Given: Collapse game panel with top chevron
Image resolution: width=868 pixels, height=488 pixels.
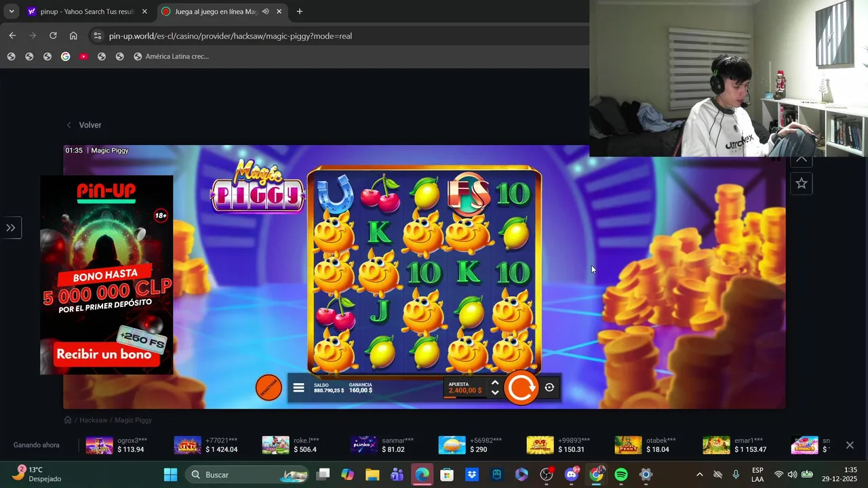Looking at the screenshot, I should (x=802, y=160).
